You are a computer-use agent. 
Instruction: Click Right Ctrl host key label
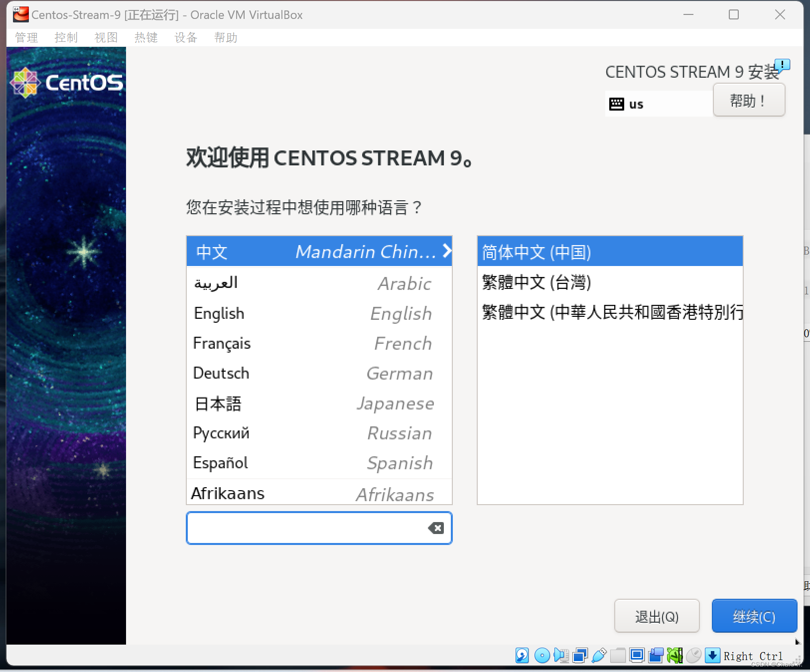[x=753, y=656]
